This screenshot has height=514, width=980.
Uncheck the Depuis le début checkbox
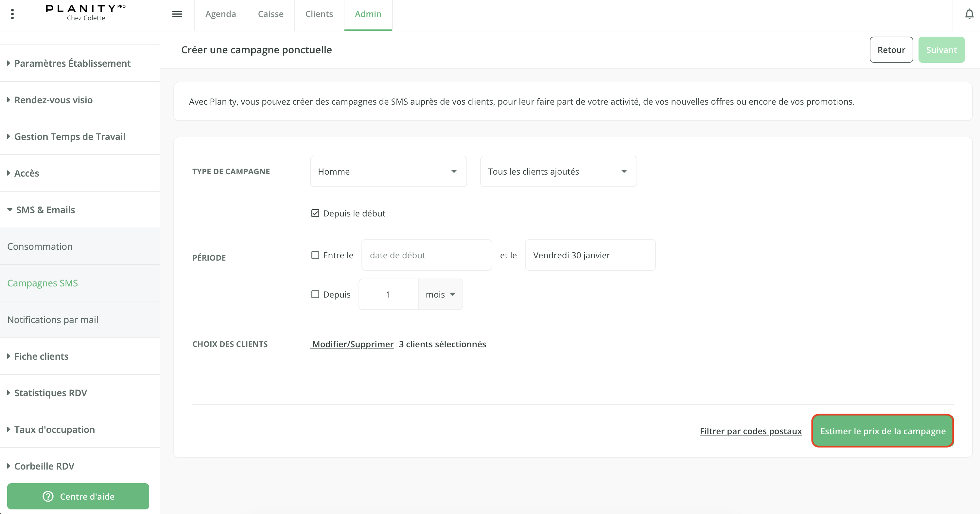pos(315,213)
